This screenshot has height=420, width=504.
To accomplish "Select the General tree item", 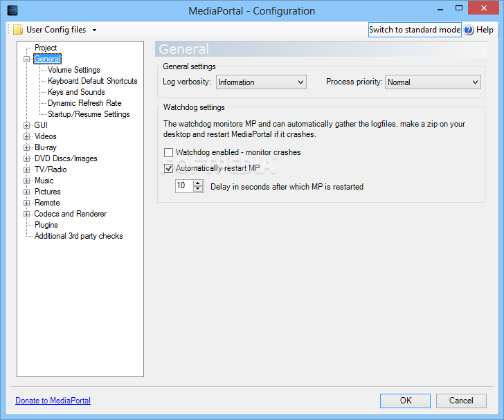I will click(47, 59).
